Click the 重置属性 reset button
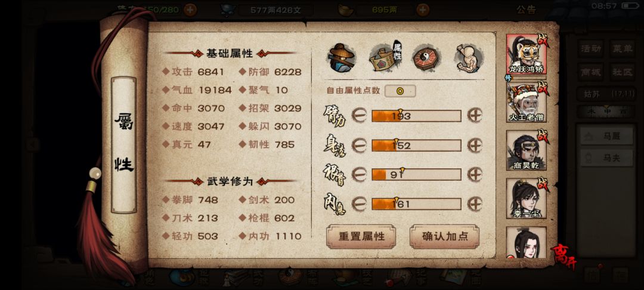The height and width of the screenshot is (290, 644). [x=361, y=237]
